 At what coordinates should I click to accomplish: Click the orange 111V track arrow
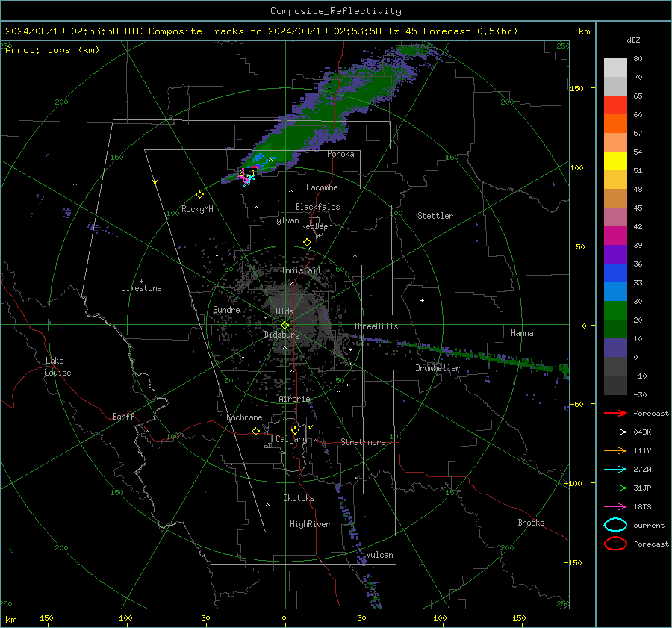click(615, 450)
